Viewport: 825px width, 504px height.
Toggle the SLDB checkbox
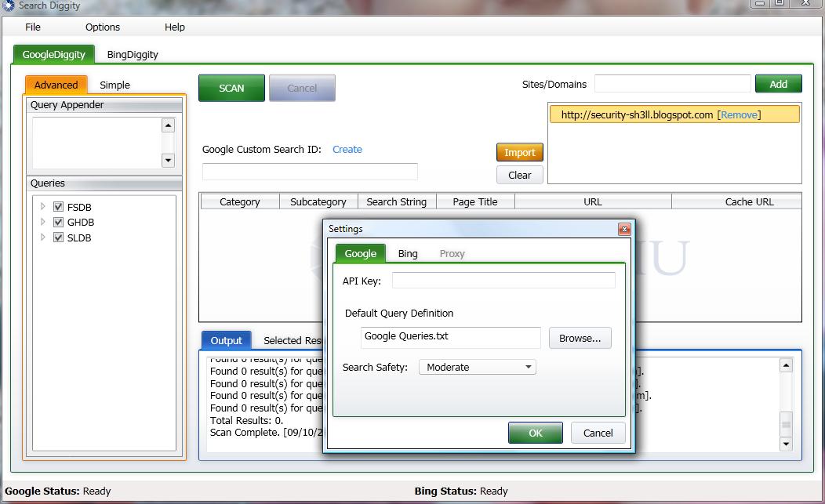(x=58, y=237)
